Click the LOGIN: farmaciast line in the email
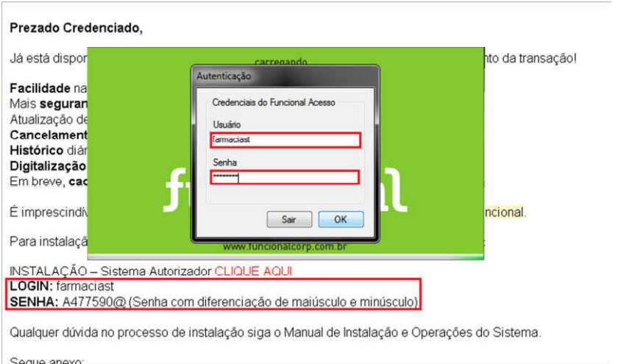 click(62, 286)
